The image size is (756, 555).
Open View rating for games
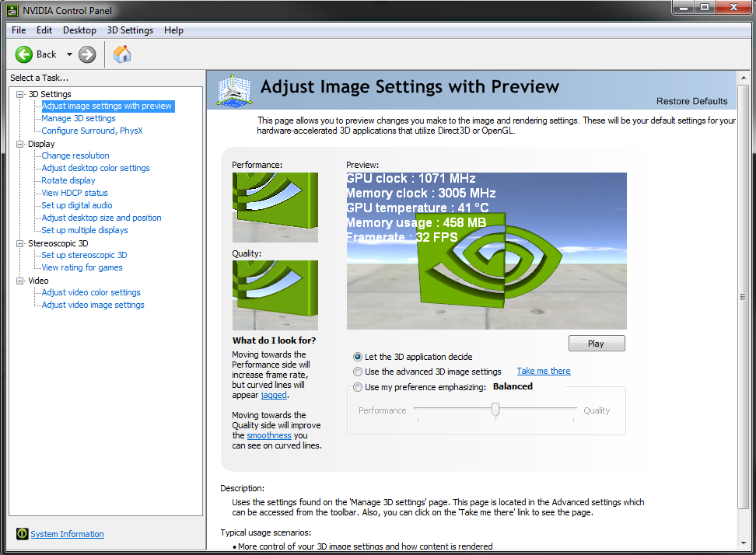click(82, 268)
